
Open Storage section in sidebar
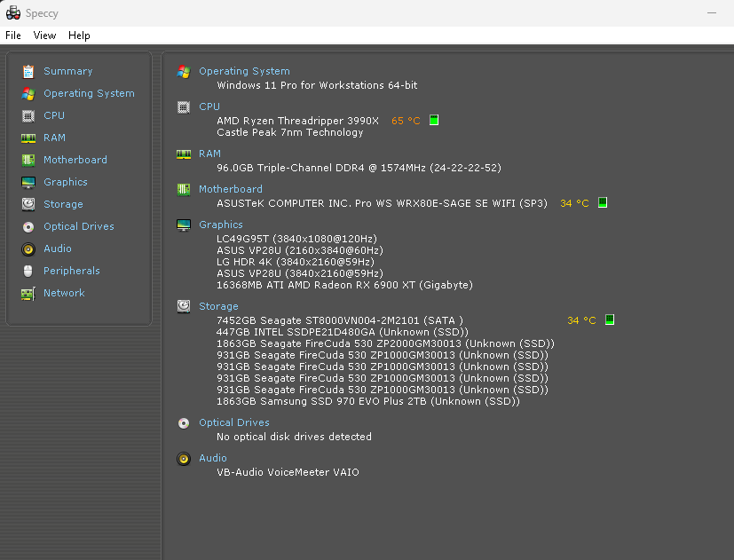pos(63,204)
